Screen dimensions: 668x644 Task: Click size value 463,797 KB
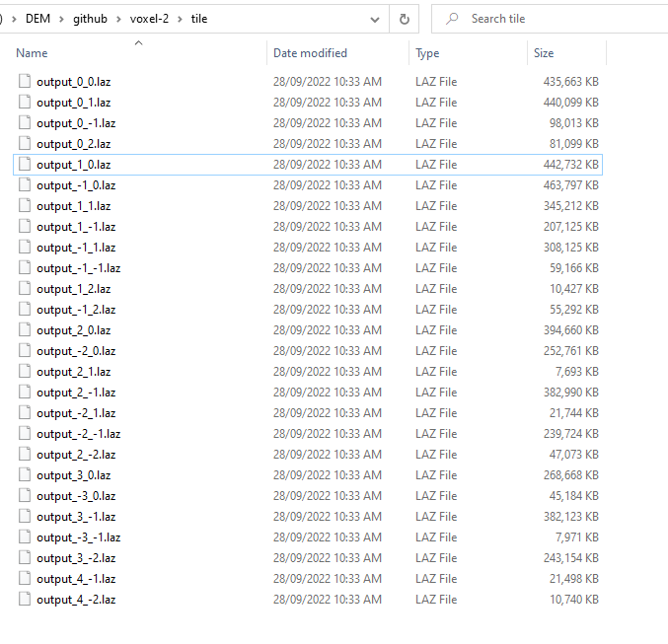pyautogui.click(x=571, y=185)
